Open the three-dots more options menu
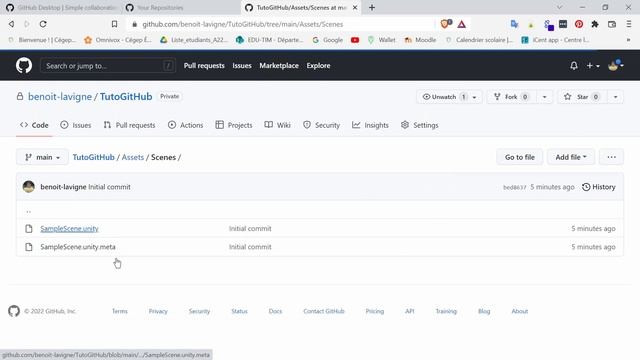This screenshot has width=640, height=360. point(611,157)
